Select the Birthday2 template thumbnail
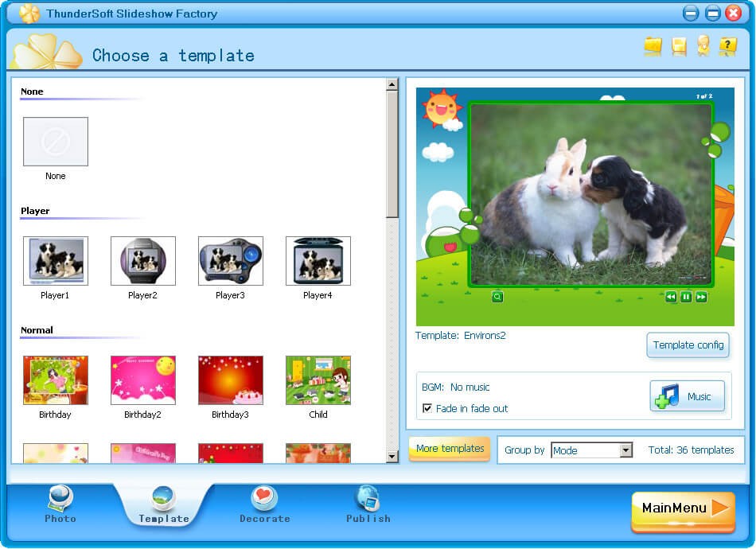Image resolution: width=756 pixels, height=549 pixels. tap(142, 380)
